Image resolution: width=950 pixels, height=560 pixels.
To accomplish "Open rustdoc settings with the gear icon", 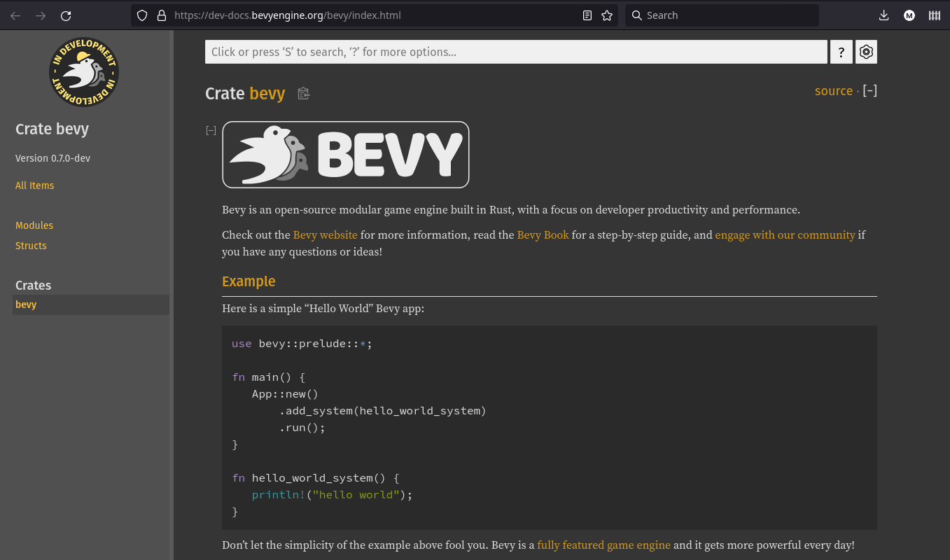I will tap(866, 51).
